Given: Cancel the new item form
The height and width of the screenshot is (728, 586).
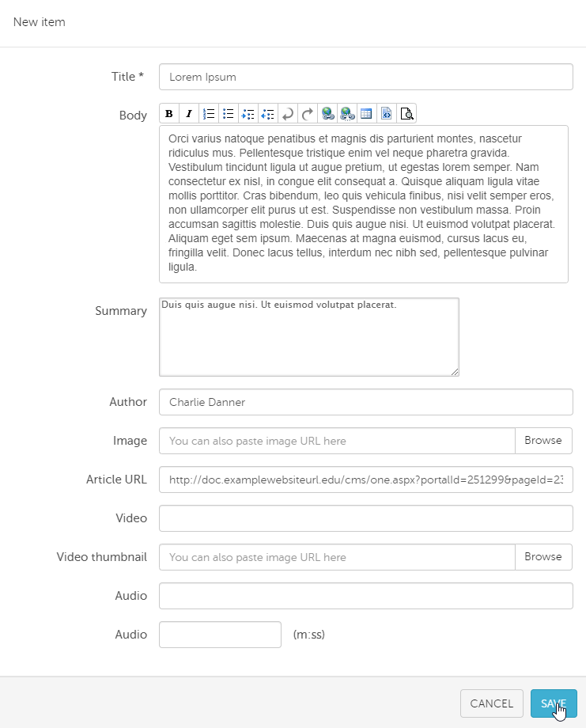Looking at the screenshot, I should 492,703.
